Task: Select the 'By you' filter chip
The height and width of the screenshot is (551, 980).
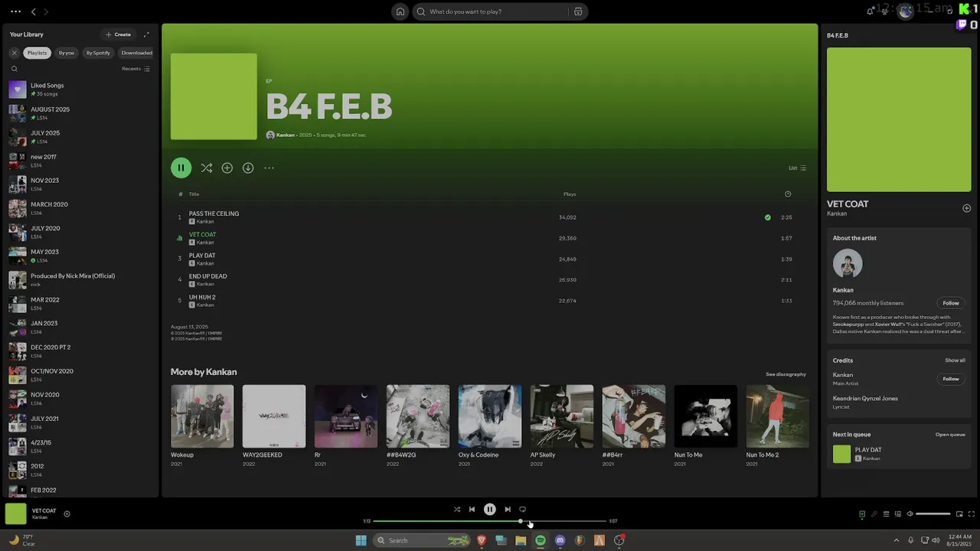Action: tap(67, 53)
